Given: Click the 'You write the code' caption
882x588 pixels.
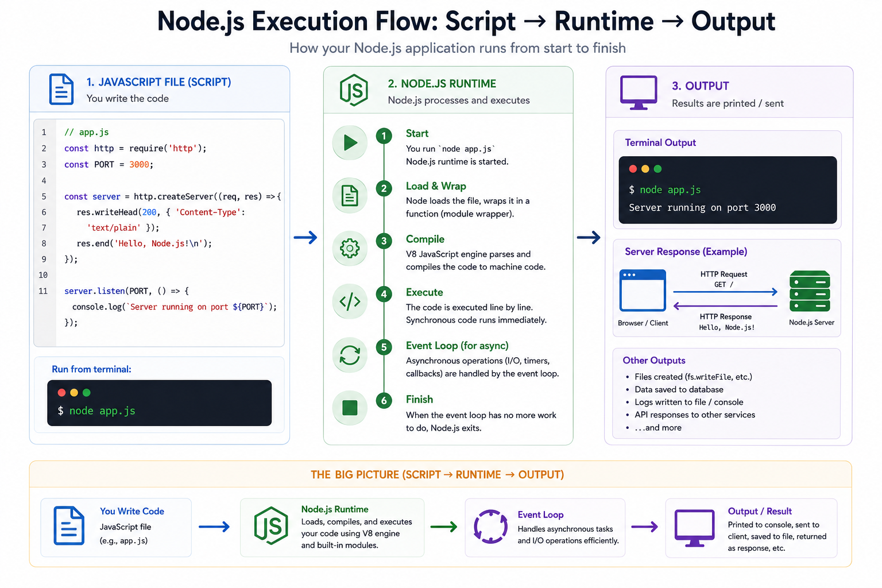Looking at the screenshot, I should (127, 99).
